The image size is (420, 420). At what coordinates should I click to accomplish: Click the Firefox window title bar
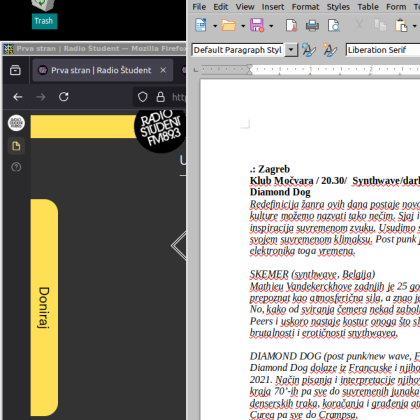tap(94, 49)
